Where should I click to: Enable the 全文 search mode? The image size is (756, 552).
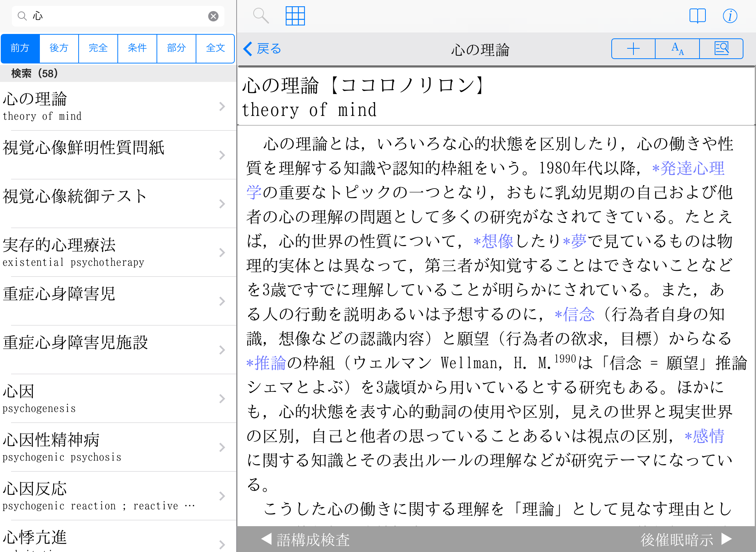point(215,48)
